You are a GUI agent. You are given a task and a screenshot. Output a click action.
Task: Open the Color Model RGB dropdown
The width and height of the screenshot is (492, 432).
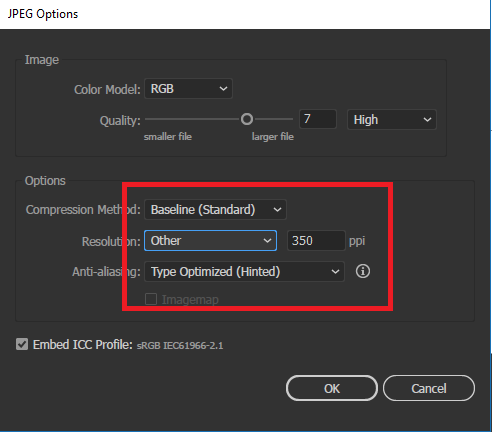(x=188, y=89)
